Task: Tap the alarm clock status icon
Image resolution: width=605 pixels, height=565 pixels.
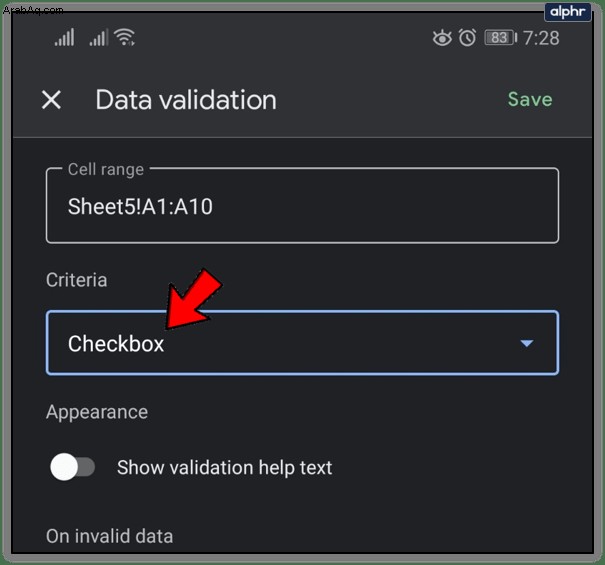Action: (467, 38)
